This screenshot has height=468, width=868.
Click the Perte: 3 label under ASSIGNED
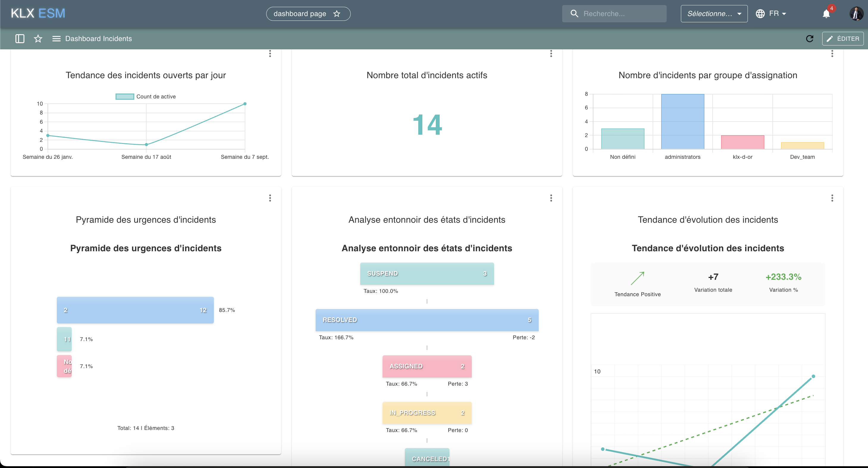[x=457, y=384]
